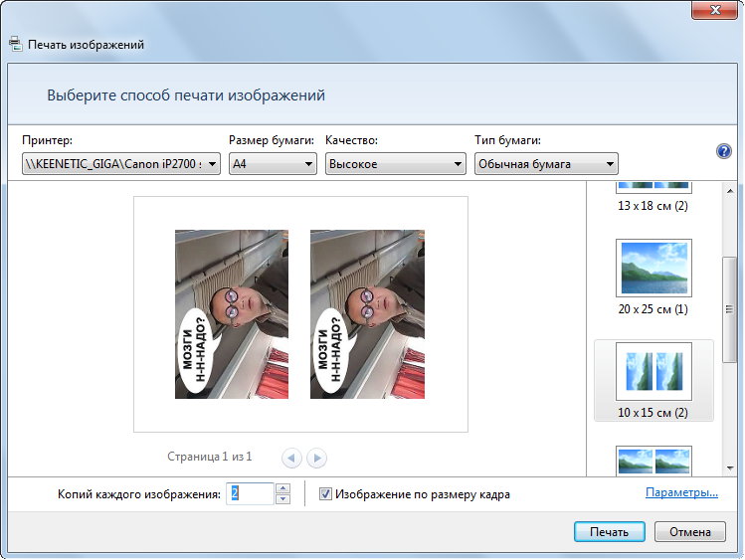745x560 pixels.
Task: Click the Отмена button
Action: (x=690, y=532)
